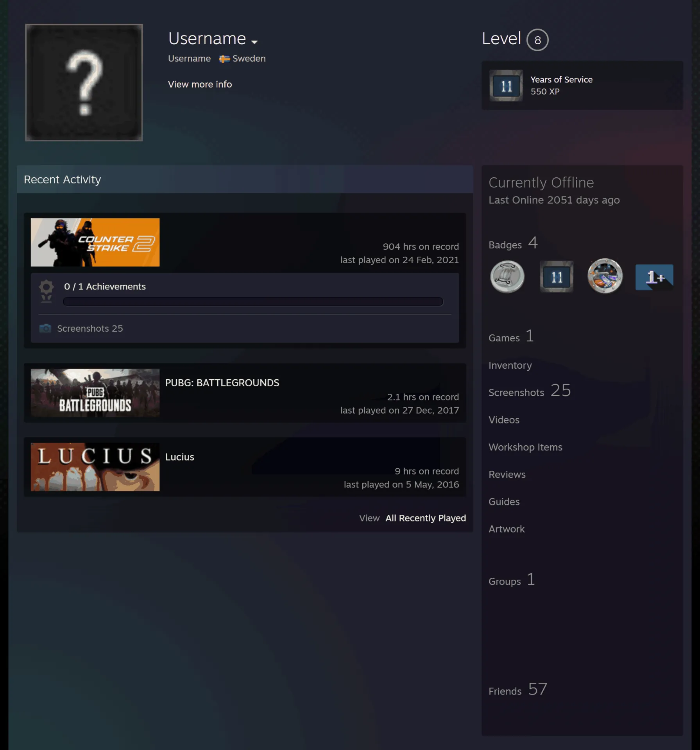Open the Friends 57 link
The width and height of the screenshot is (700, 750).
click(517, 690)
